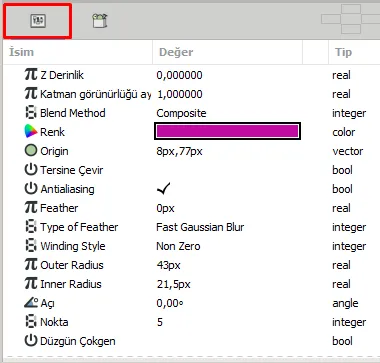Screen dimensions: 380x363
Task: Select the Nokta parameter name
Action: [x=54, y=322]
